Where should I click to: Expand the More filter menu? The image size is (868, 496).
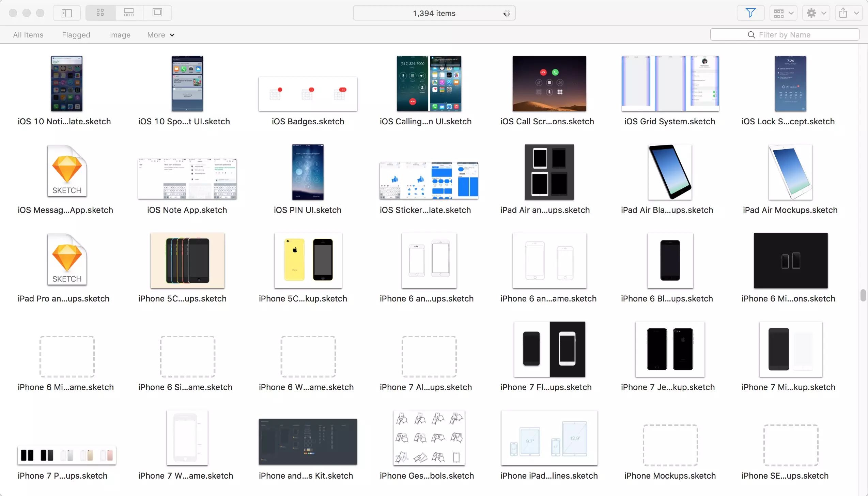pos(161,35)
